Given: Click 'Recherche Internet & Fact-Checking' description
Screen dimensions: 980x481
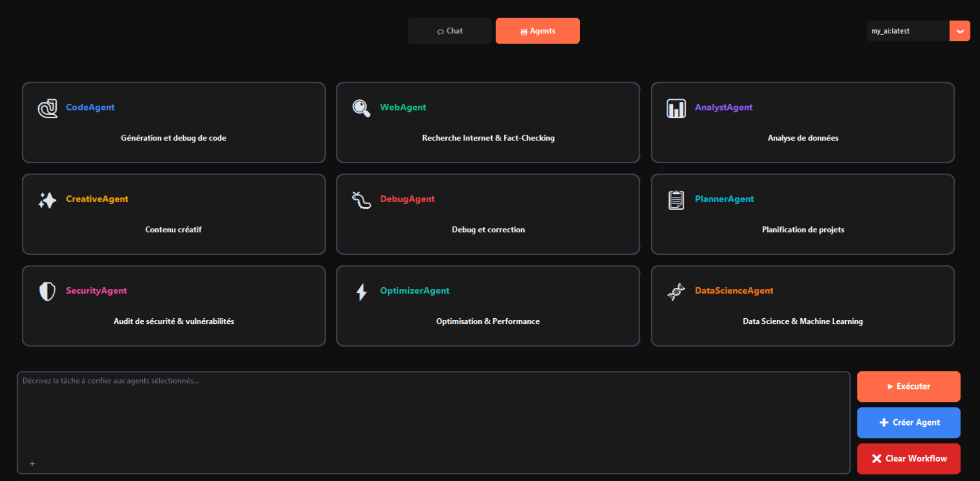Looking at the screenshot, I should (x=488, y=138).
